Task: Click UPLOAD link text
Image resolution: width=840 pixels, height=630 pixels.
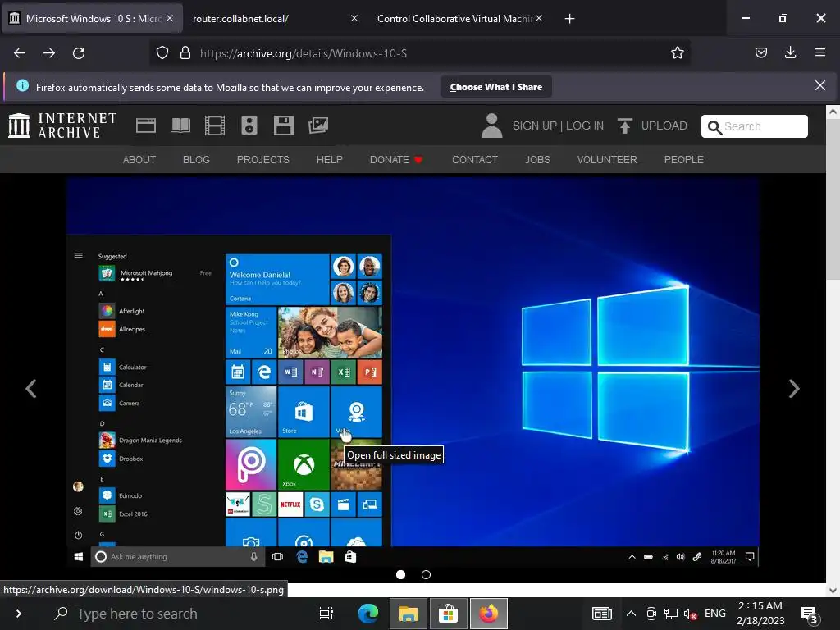Action: 664,126
